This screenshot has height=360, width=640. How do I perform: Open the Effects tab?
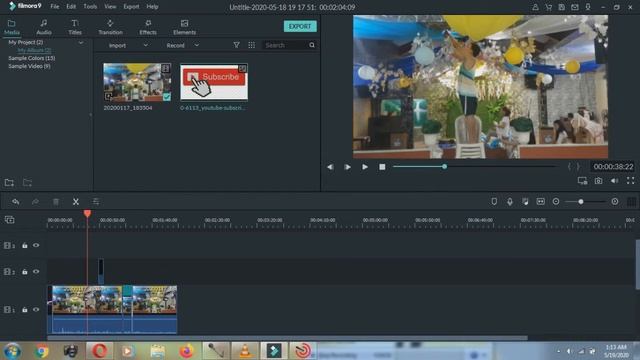click(x=148, y=27)
